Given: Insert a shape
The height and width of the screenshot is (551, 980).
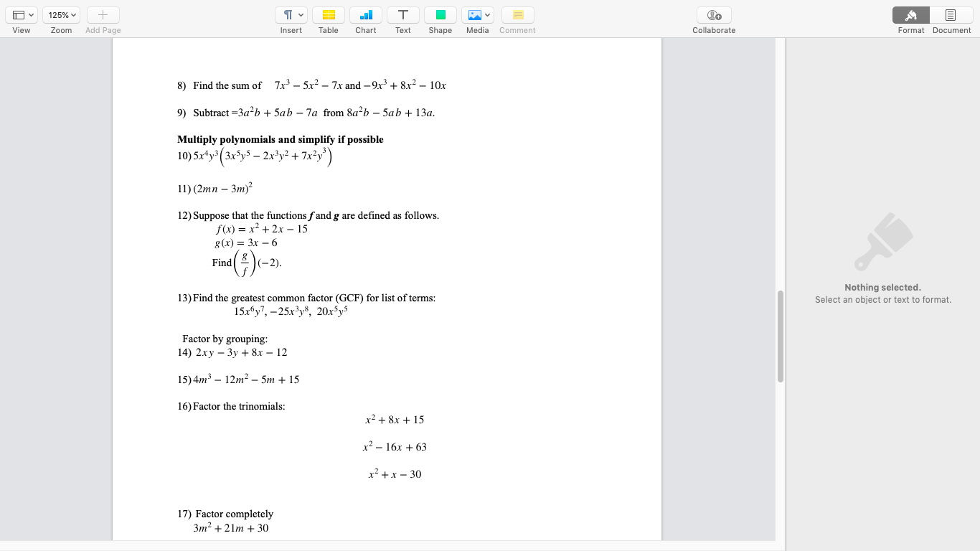Looking at the screenshot, I should tap(440, 14).
